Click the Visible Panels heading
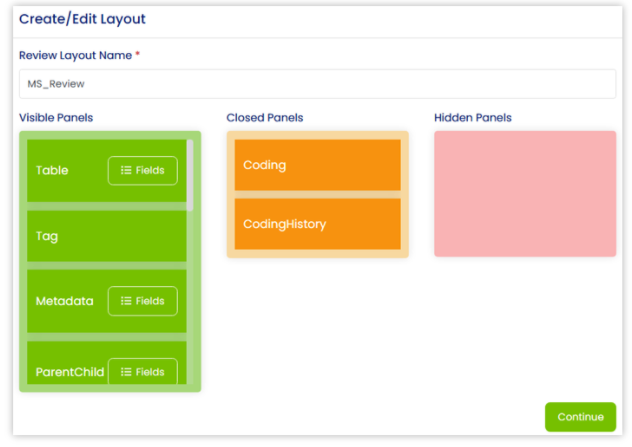Viewport: 632px width, 447px height. (x=56, y=118)
